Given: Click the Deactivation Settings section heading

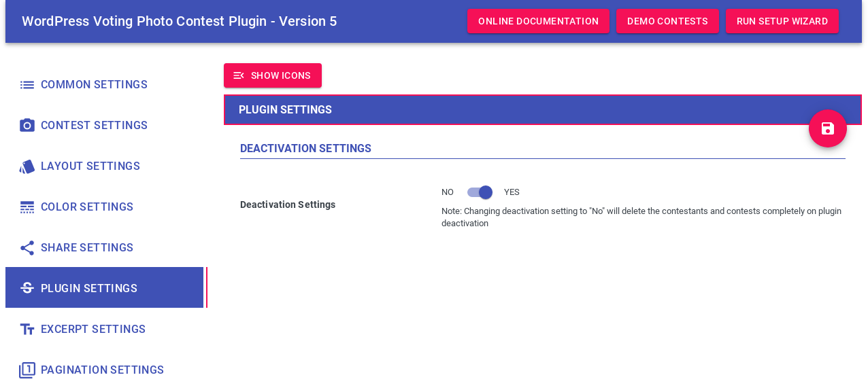Looking at the screenshot, I should [x=305, y=148].
